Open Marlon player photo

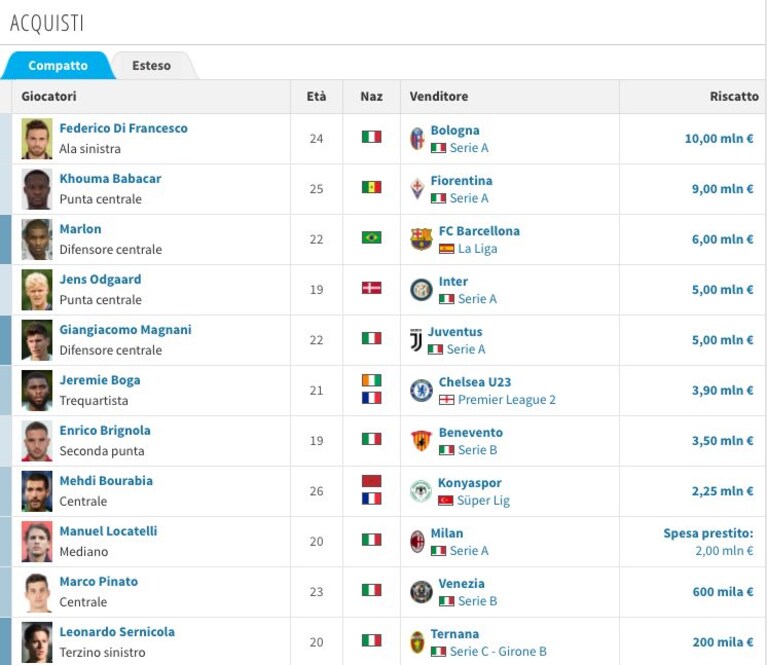click(37, 239)
